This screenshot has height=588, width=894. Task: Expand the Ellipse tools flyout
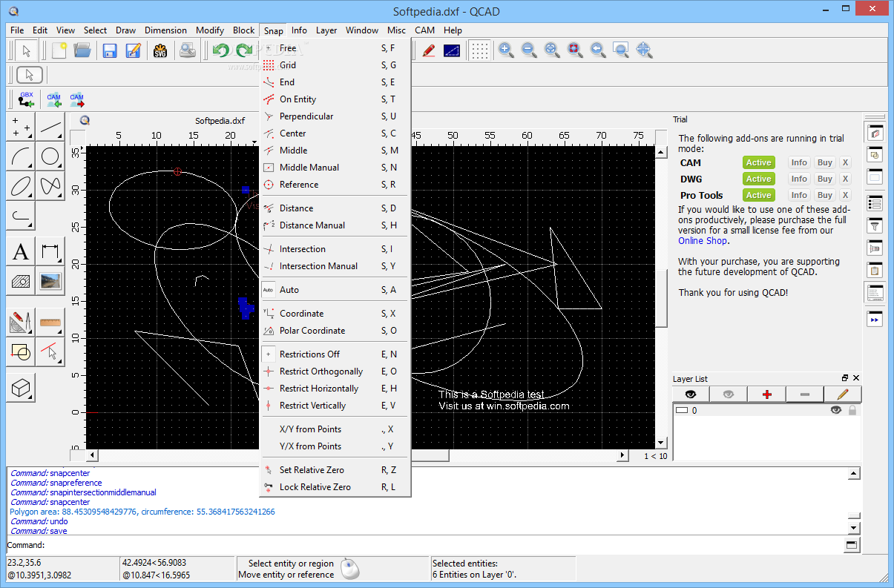click(x=21, y=186)
